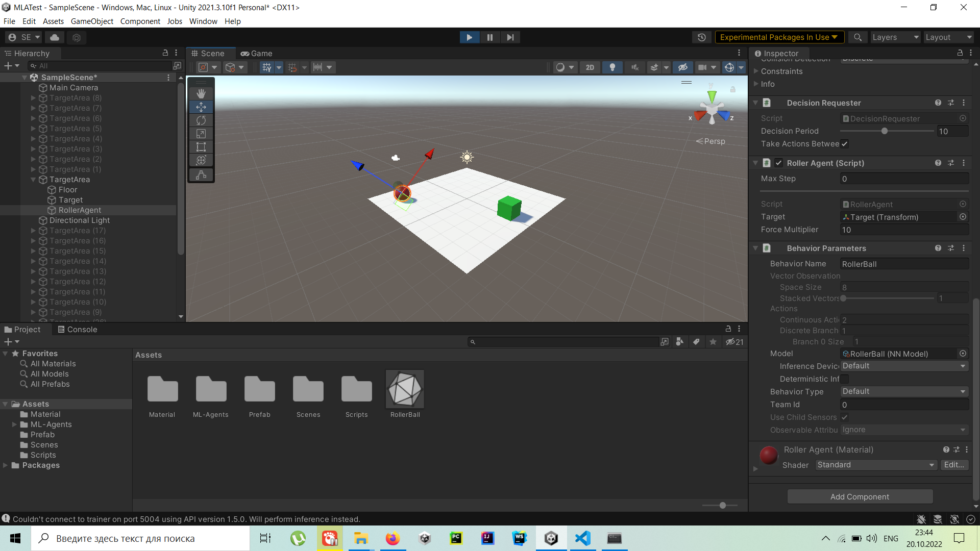Viewport: 980px width, 551px height.
Task: Toggle scene audio mute icon
Action: coord(634,67)
